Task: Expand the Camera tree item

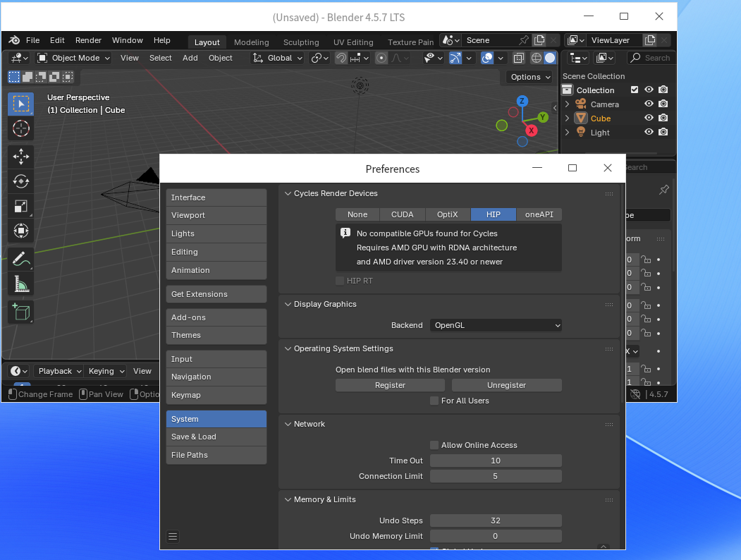Action: (567, 104)
